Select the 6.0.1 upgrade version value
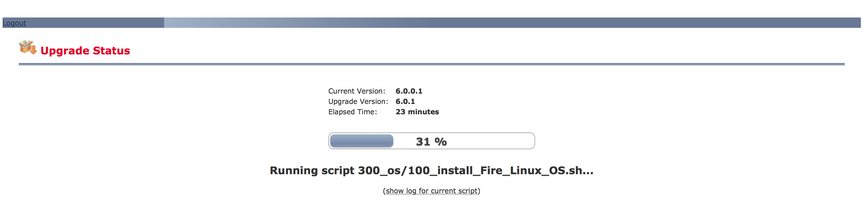Viewport: 868px width, 204px height. click(405, 102)
